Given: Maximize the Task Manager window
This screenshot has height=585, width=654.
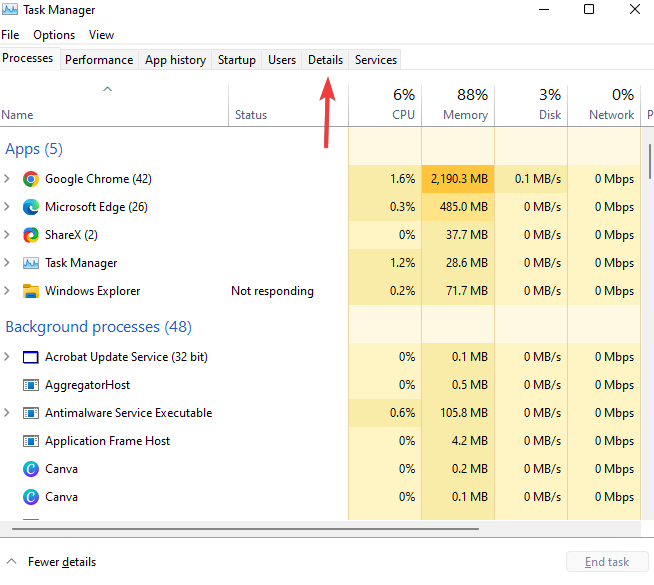Looking at the screenshot, I should click(589, 9).
